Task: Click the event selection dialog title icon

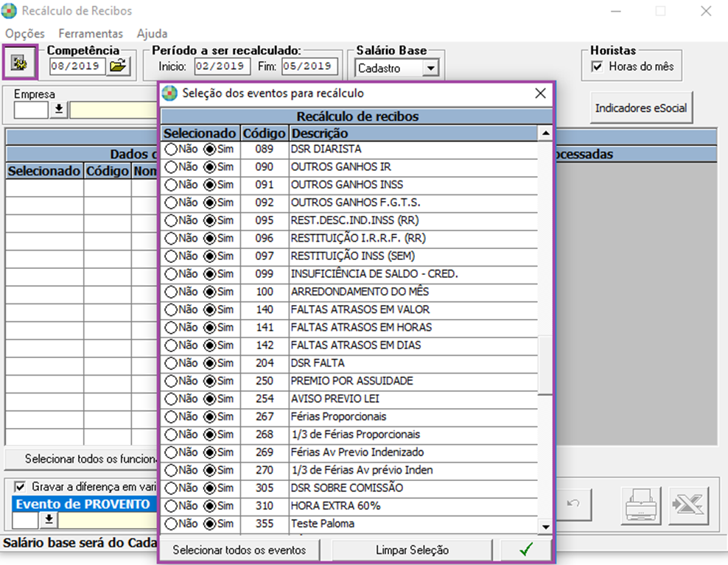Action: tap(169, 94)
